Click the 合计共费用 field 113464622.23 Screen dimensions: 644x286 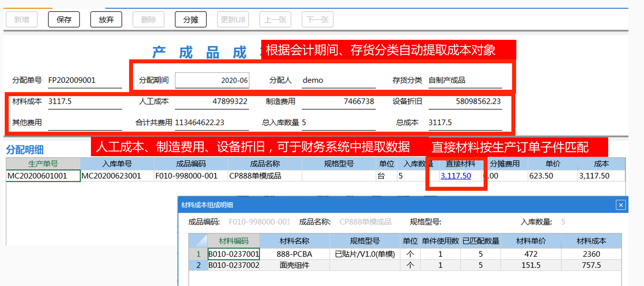click(212, 123)
